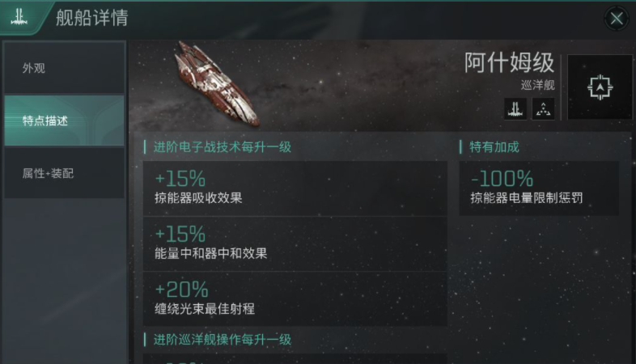Close the ship details window

[617, 19]
